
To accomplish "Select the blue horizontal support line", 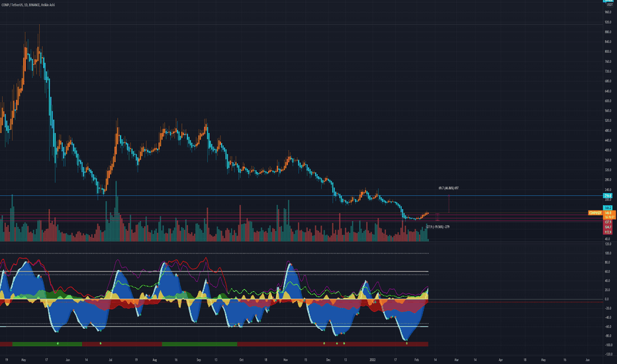I will click(301, 196).
